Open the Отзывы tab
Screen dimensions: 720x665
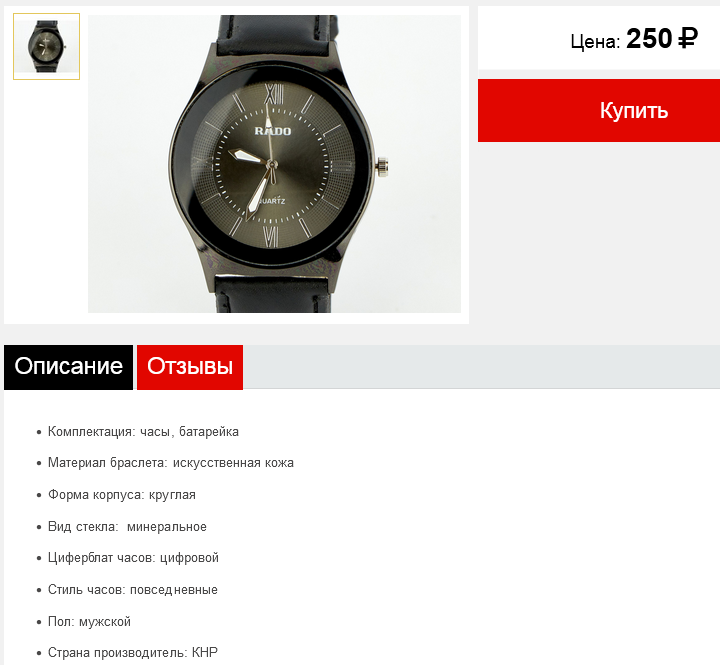point(190,367)
